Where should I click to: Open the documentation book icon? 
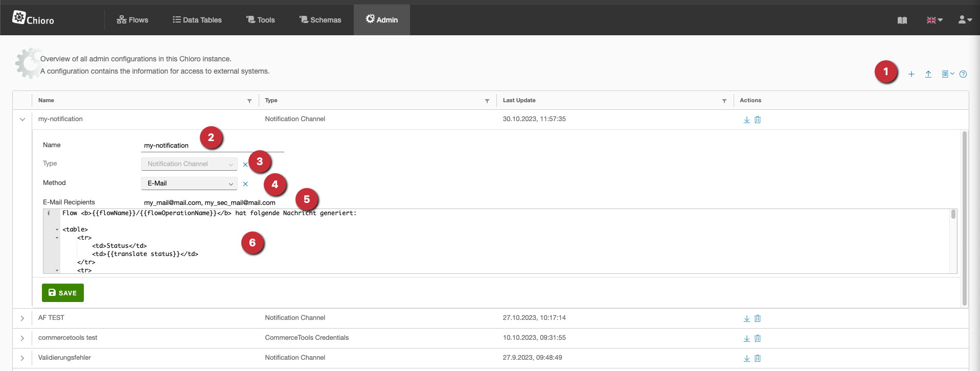[902, 20]
